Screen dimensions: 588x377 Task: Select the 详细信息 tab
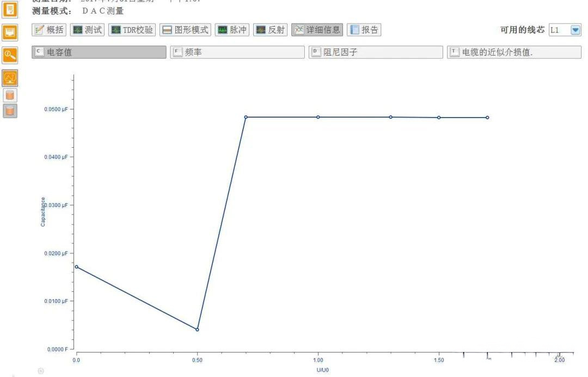[317, 30]
